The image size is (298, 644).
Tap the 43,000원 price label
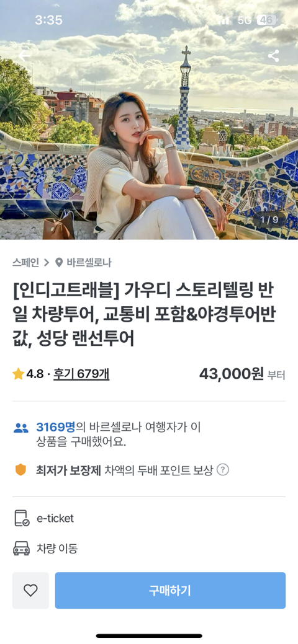(232, 374)
